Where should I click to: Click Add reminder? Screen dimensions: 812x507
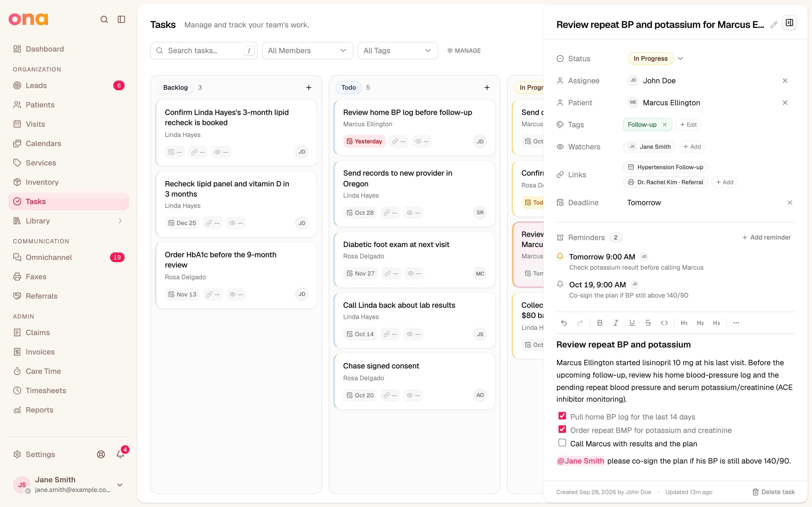[x=766, y=237]
